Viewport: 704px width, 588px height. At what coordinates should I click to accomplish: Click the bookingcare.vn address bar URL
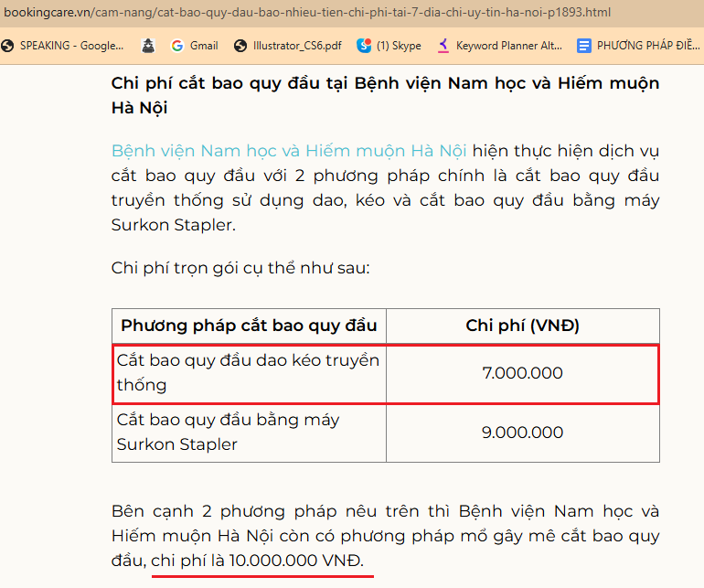coord(305,13)
